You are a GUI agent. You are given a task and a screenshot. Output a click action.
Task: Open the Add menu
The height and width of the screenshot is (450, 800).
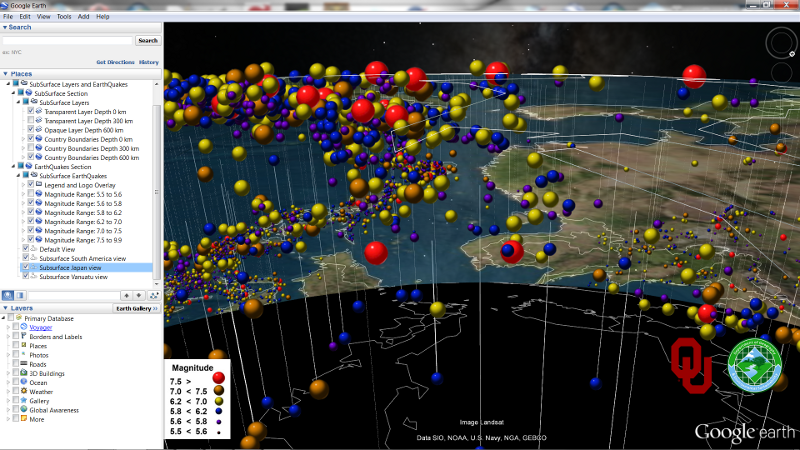tap(83, 16)
